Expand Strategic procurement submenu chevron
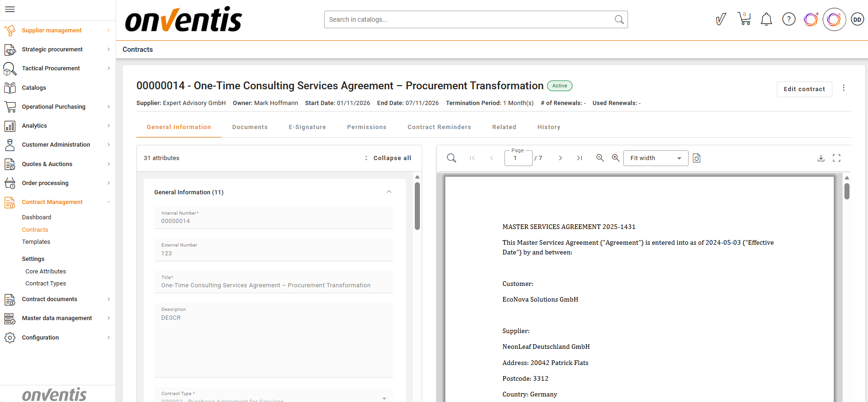Image resolution: width=868 pixels, height=402 pixels. click(x=109, y=49)
